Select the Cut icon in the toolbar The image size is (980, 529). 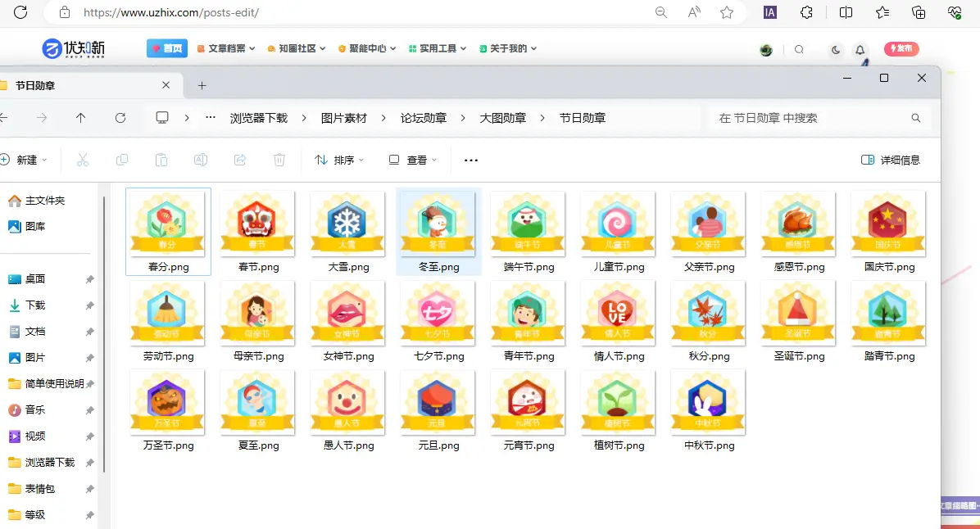click(x=82, y=160)
